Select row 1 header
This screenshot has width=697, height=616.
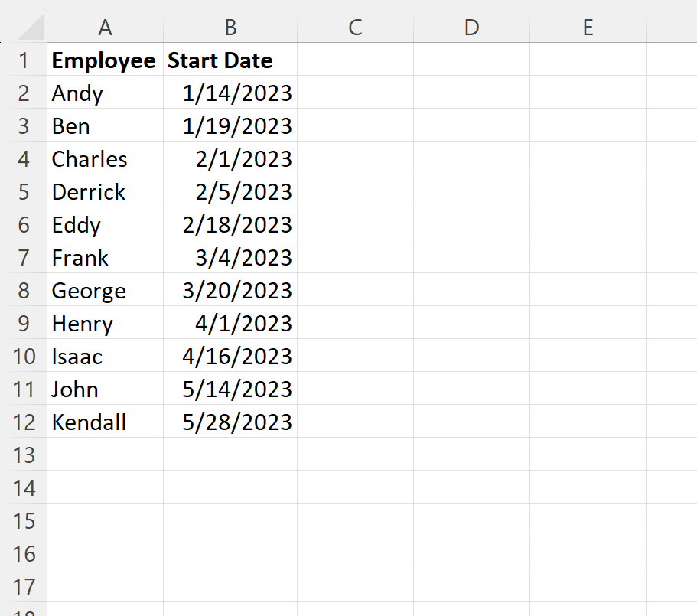coord(24,60)
